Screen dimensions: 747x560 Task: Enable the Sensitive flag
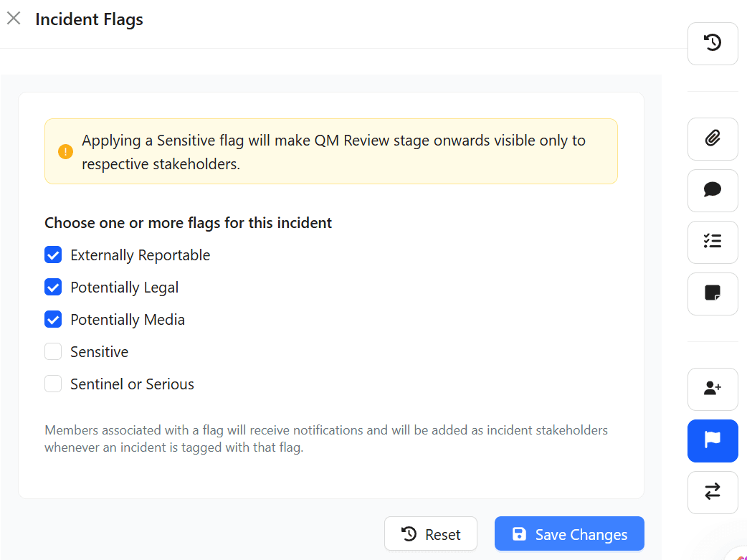tap(53, 351)
